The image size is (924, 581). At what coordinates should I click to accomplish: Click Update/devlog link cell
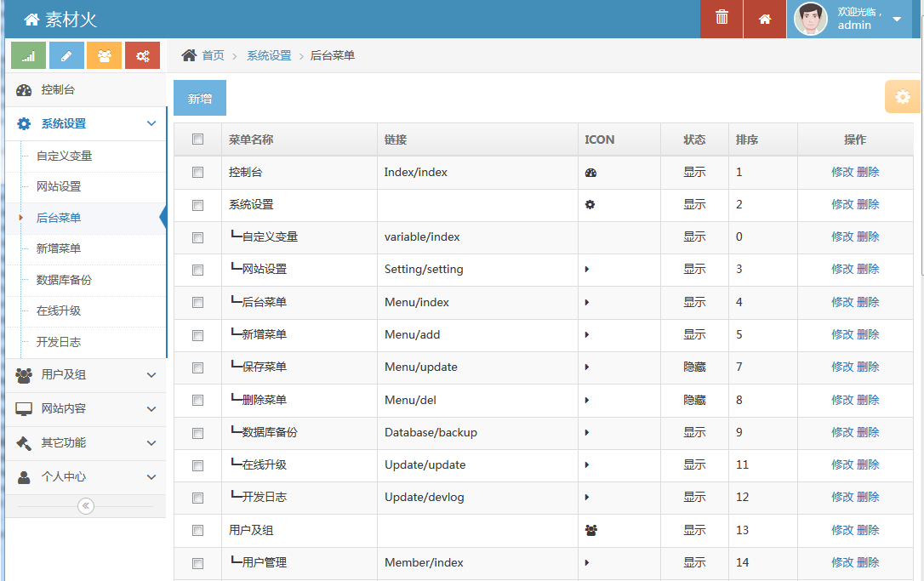425,498
